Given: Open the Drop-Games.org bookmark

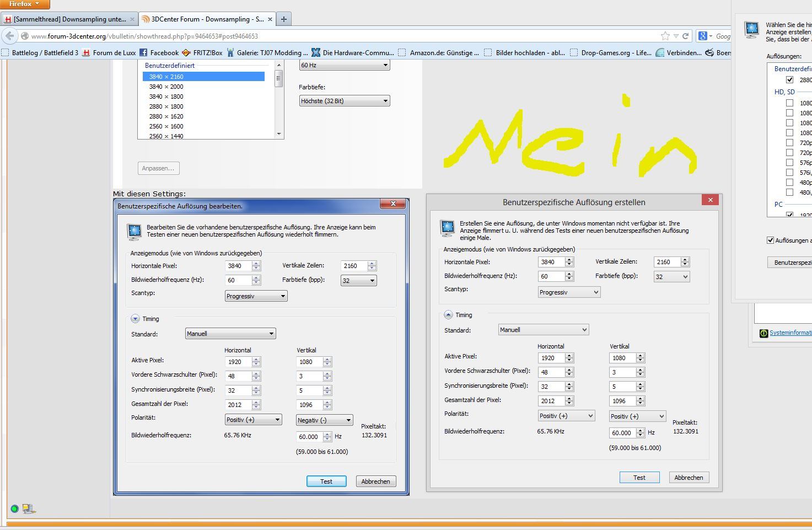Looking at the screenshot, I should coord(611,52).
